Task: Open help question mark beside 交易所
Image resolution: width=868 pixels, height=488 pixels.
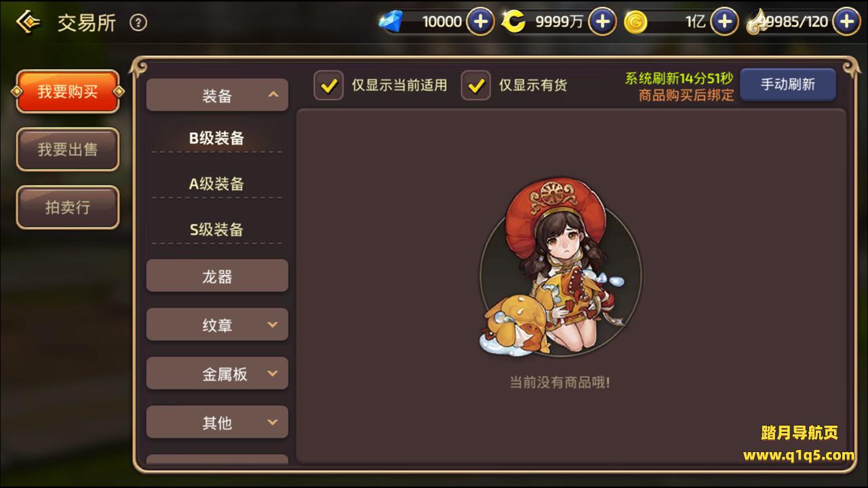Action: point(138,23)
